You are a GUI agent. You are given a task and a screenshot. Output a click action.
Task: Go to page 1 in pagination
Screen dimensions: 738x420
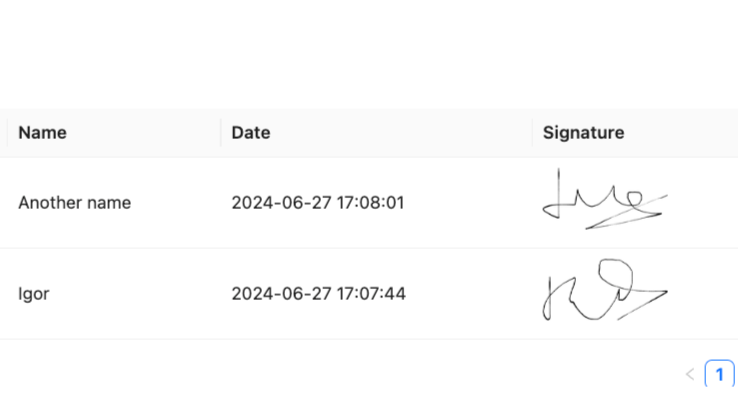pos(719,375)
